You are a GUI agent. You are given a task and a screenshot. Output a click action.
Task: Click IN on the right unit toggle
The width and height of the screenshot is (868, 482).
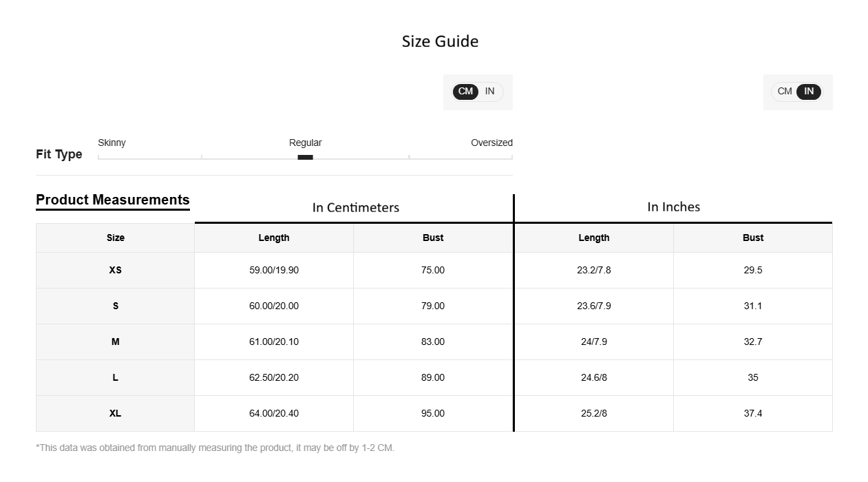click(809, 92)
